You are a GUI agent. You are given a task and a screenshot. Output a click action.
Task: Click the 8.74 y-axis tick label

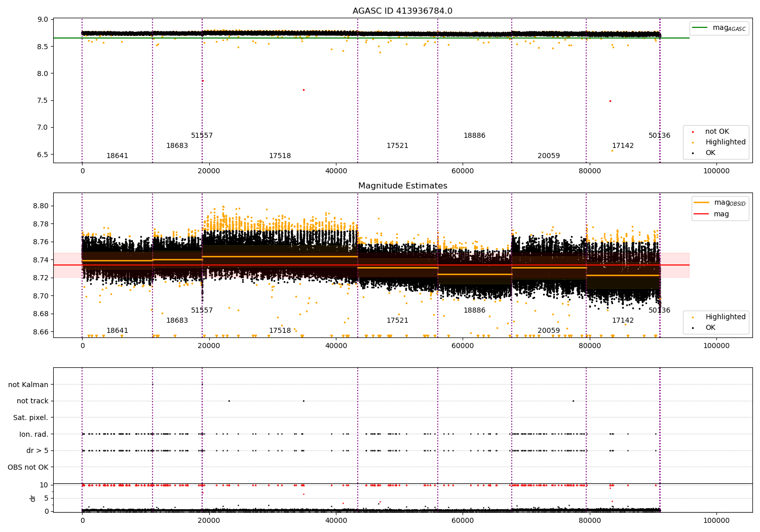(41, 260)
